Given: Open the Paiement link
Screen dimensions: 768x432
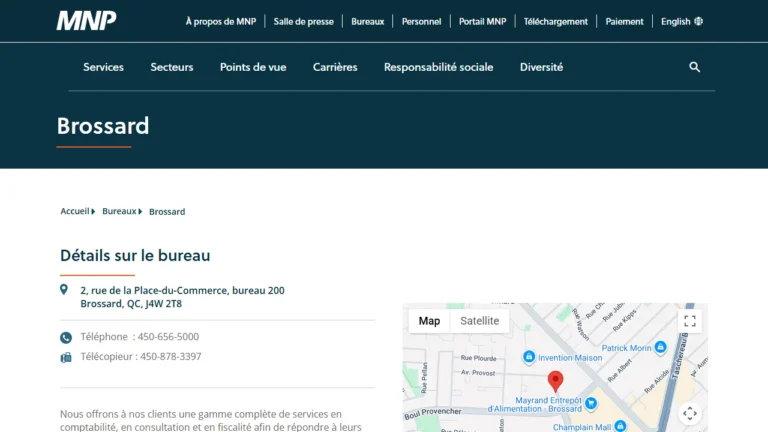Looking at the screenshot, I should [624, 22].
